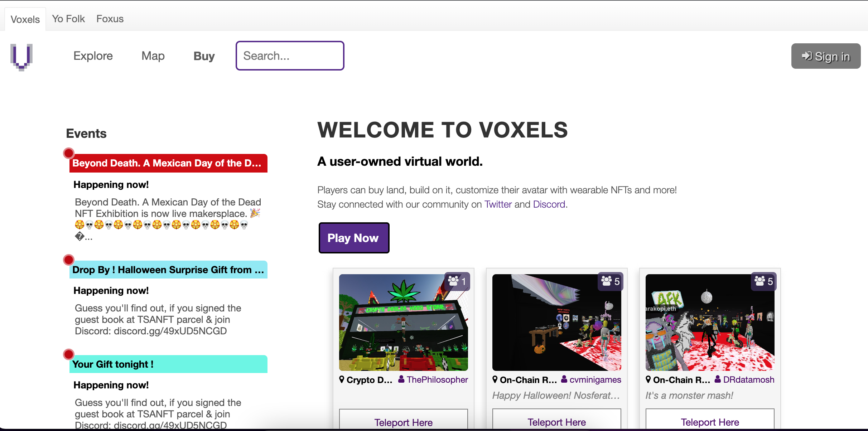
Task: Click red dot beside Your Gift tonight event
Action: [x=69, y=354]
